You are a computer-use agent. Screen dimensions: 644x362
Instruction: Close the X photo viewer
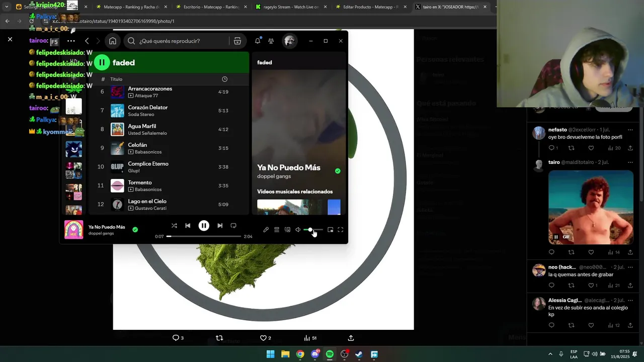pyautogui.click(x=10, y=39)
